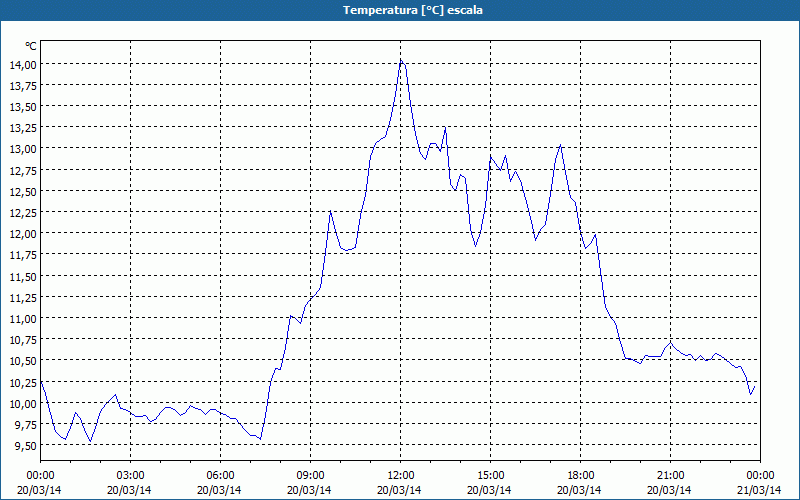This screenshot has height=500, width=800.
Task: Click the 12:00 time axis label
Action: click(x=401, y=476)
